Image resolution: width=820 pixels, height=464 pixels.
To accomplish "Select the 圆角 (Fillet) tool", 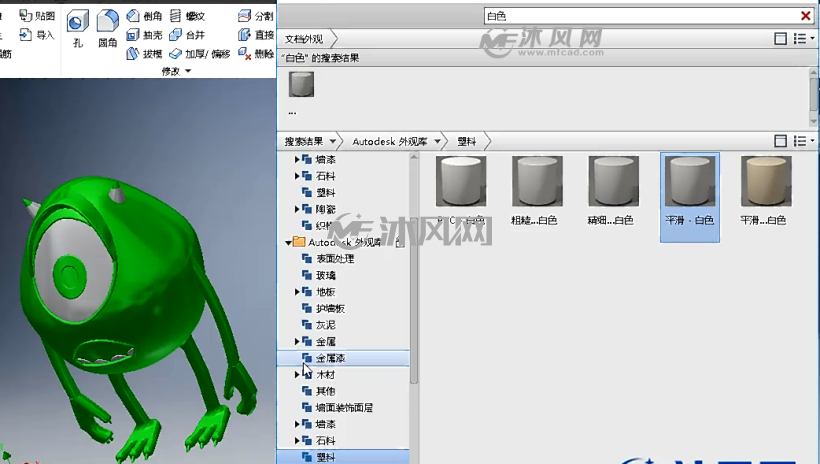I will click(108, 30).
